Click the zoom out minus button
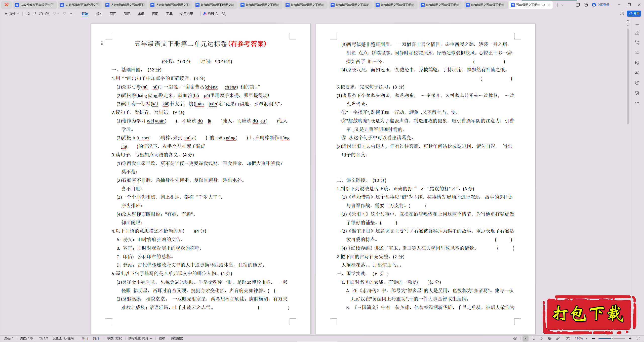 point(593,338)
